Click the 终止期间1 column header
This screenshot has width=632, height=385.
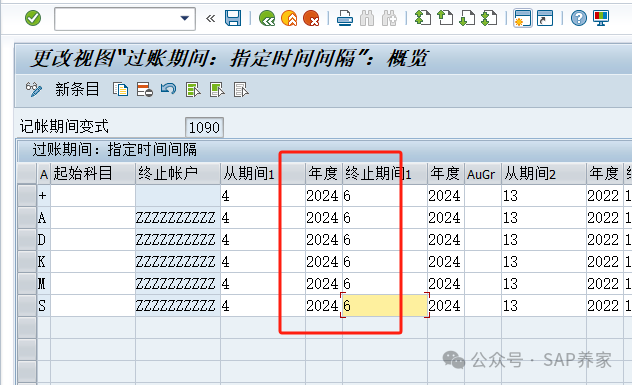tap(385, 174)
